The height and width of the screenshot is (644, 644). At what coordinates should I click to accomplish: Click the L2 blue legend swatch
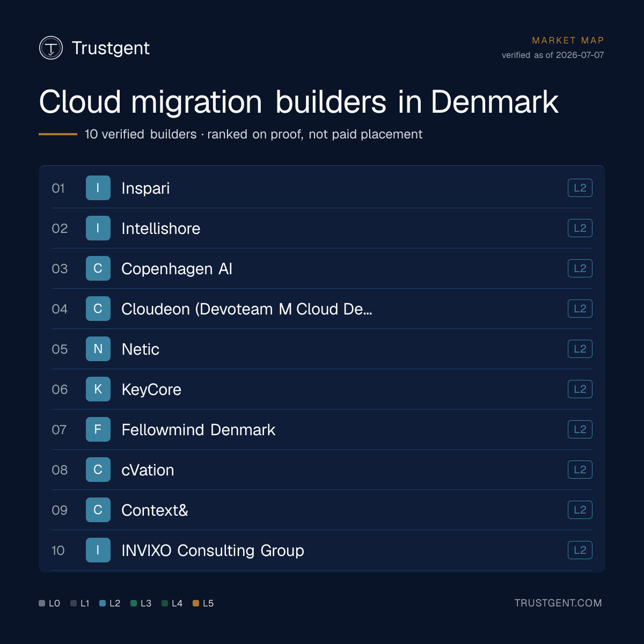[103, 603]
